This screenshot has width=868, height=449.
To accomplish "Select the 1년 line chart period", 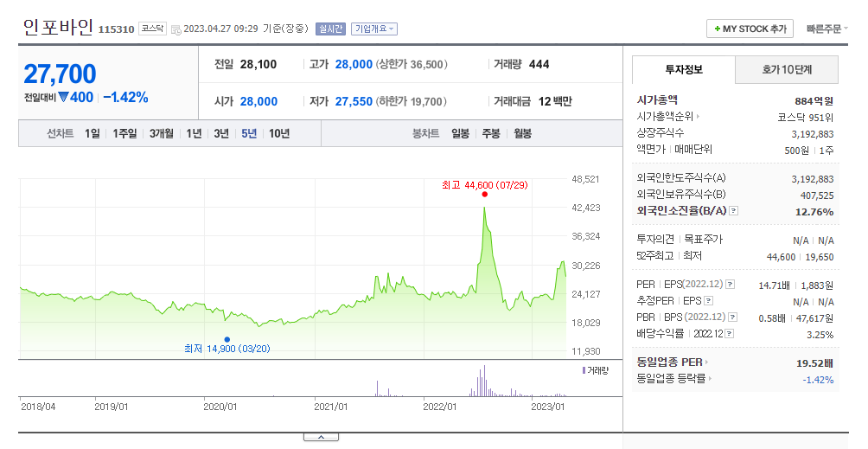I will (194, 133).
